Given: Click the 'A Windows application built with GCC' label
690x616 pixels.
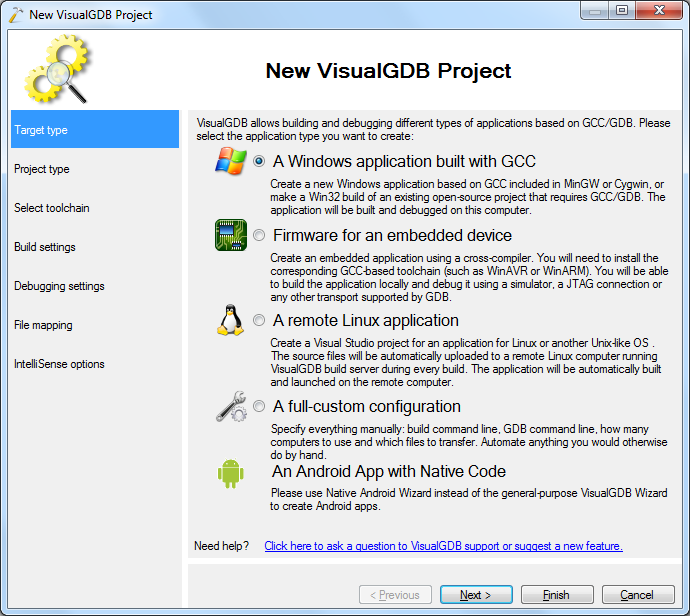Looking at the screenshot, I should [404, 161].
